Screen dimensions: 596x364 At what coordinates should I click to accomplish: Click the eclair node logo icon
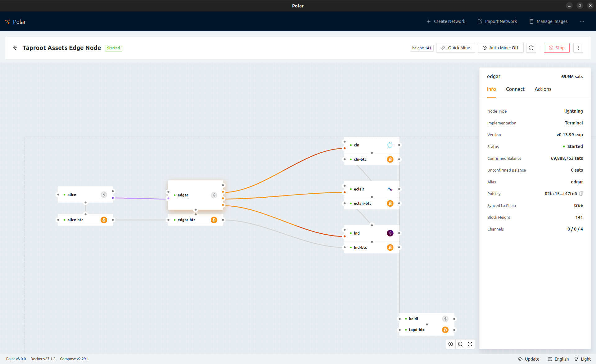pyautogui.click(x=390, y=189)
